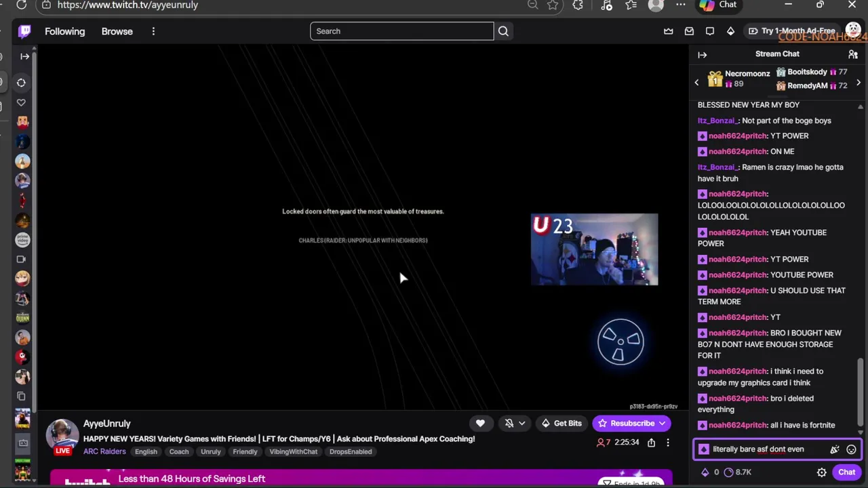Image resolution: width=868 pixels, height=488 pixels.
Task: Select the DropsEnabled tag
Action: (351, 452)
